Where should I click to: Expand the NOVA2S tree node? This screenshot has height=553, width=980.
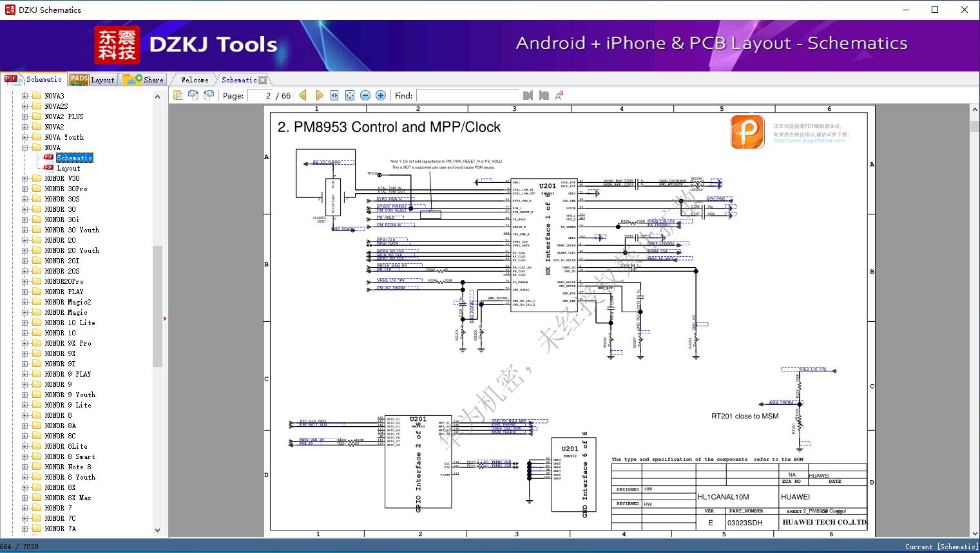24,106
